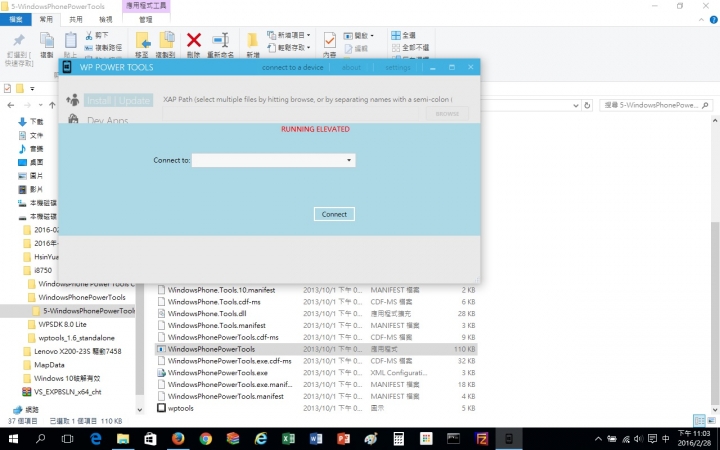720x450 pixels.
Task: Click the up one level arrow
Action: pyautogui.click(x=52, y=105)
